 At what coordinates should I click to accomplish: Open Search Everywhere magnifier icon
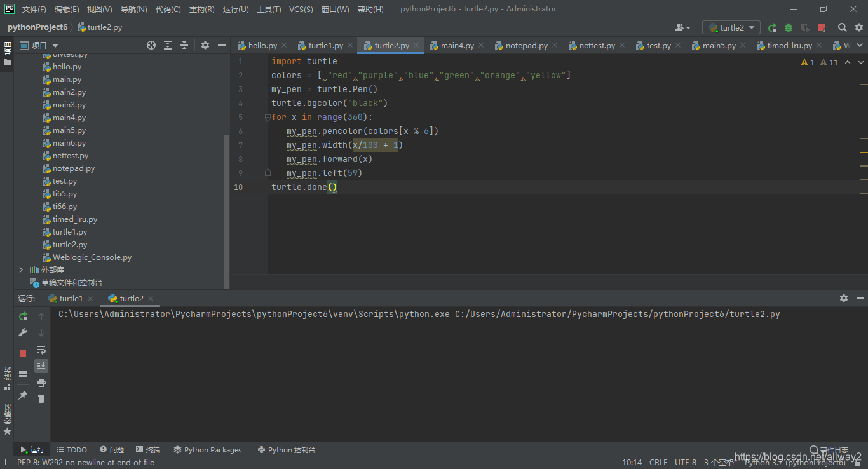pyautogui.click(x=843, y=27)
